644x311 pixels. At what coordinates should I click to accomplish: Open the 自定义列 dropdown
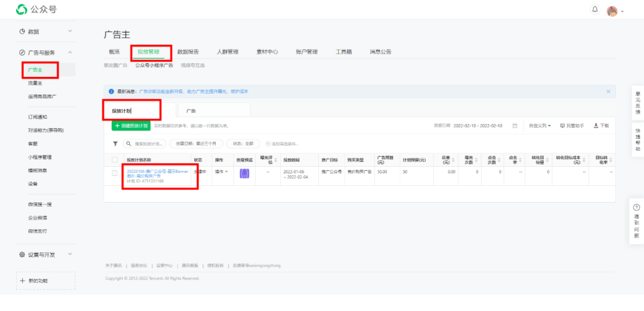pos(539,126)
